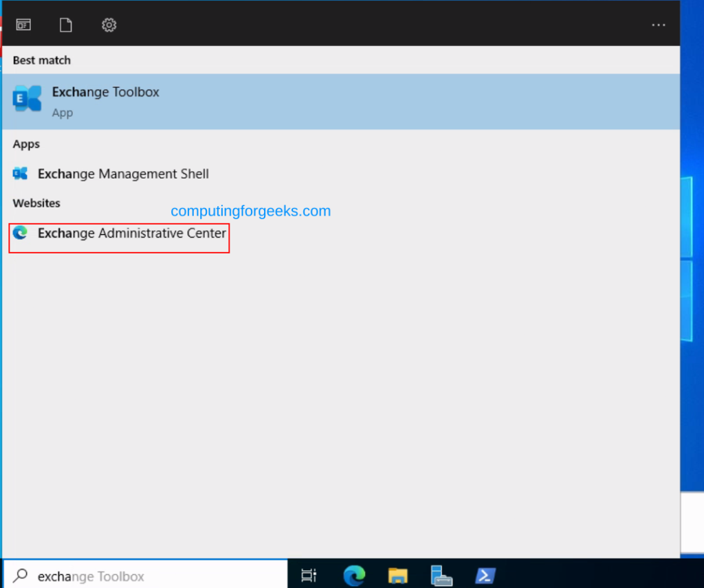Open Task View from the taskbar

click(309, 576)
